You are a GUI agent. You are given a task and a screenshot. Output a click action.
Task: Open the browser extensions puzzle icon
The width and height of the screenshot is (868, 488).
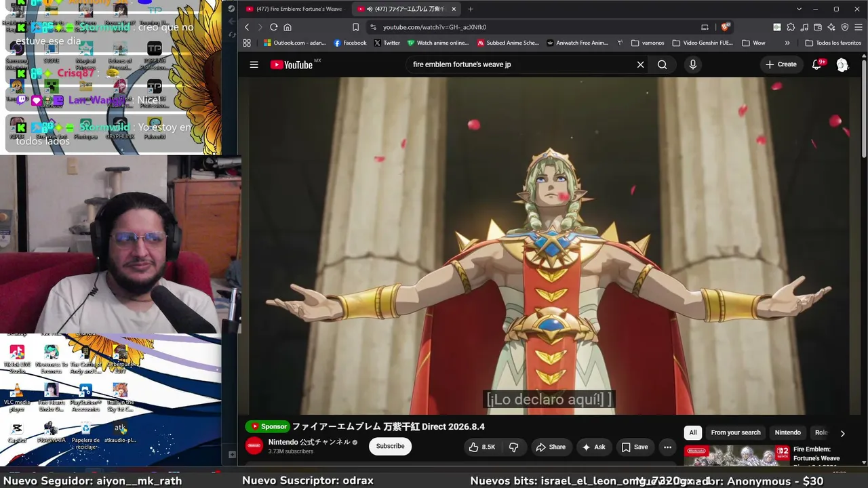[791, 27]
